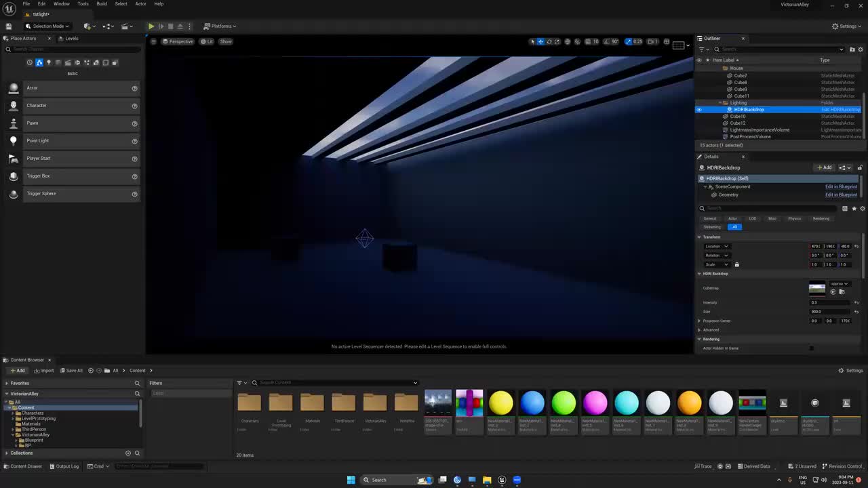868x488 pixels.
Task: Click help icon for Trigger Box
Action: (134, 176)
